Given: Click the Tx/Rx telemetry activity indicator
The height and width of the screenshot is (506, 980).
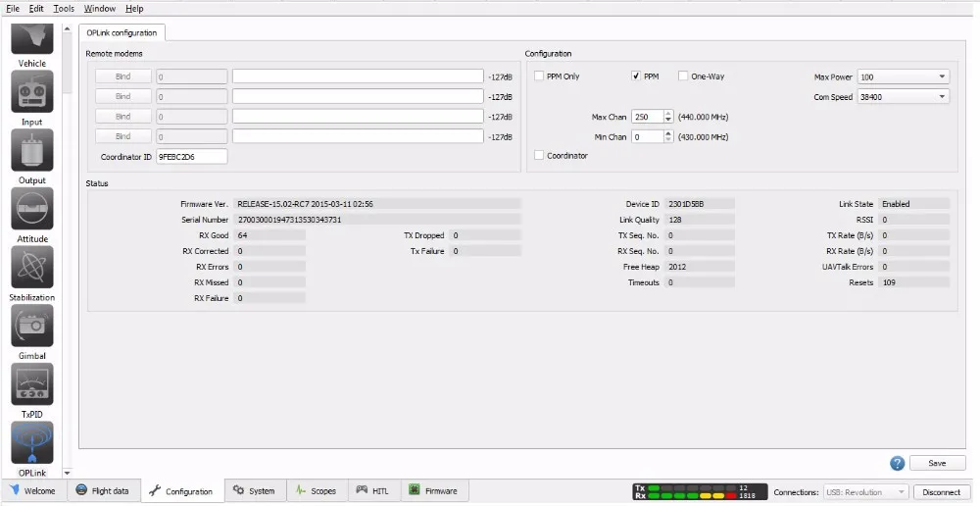Looking at the screenshot, I should tap(700, 491).
